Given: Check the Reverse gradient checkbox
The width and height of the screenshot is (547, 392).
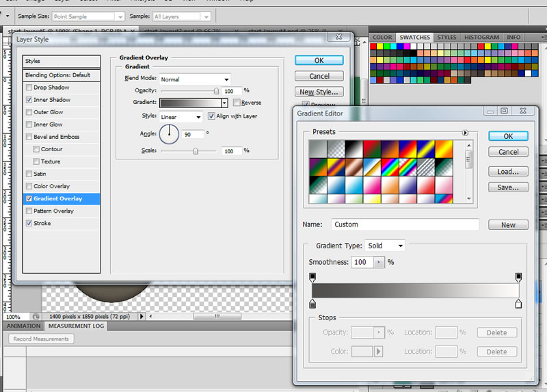Looking at the screenshot, I should pyautogui.click(x=237, y=103).
